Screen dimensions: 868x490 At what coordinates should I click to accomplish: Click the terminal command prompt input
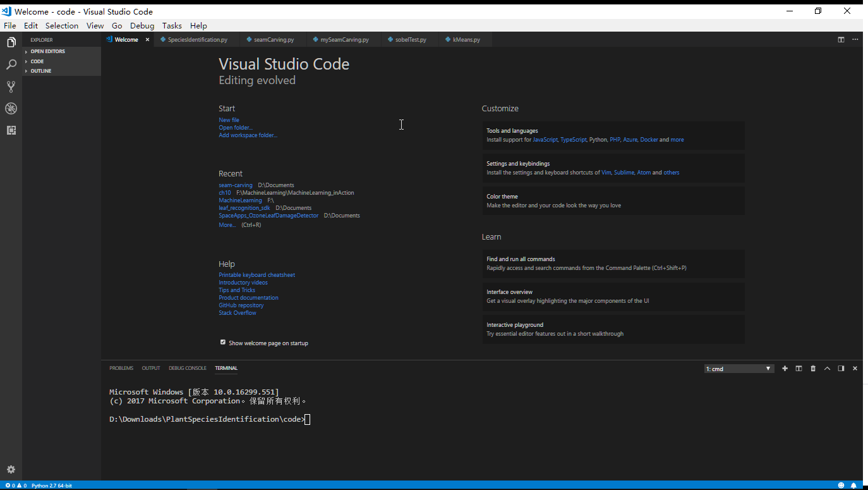307,419
